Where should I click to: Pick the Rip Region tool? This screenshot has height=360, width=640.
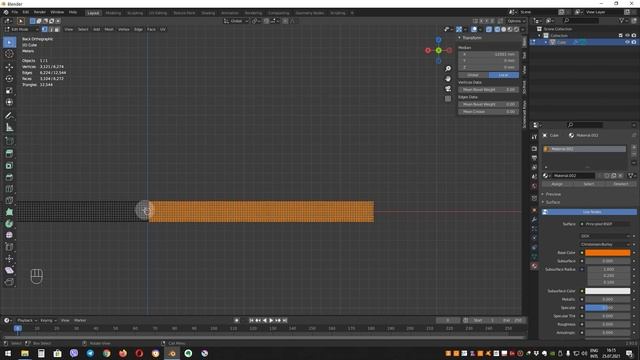9,282
